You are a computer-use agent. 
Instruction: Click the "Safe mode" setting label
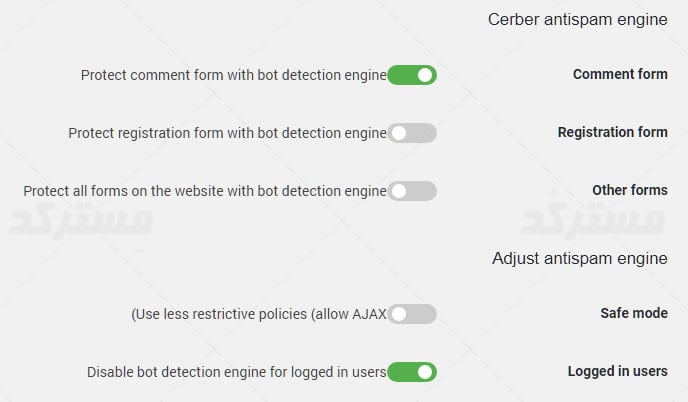click(x=633, y=314)
